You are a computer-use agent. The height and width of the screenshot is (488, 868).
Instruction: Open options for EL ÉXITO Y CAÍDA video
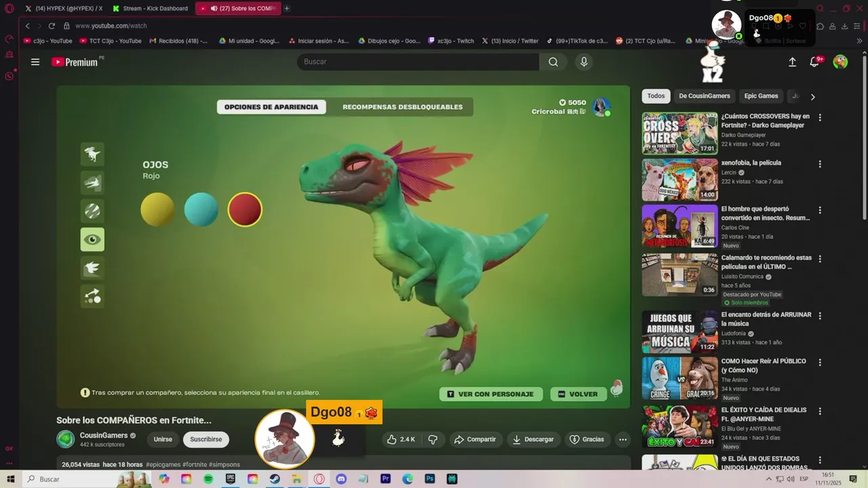pos(820,411)
